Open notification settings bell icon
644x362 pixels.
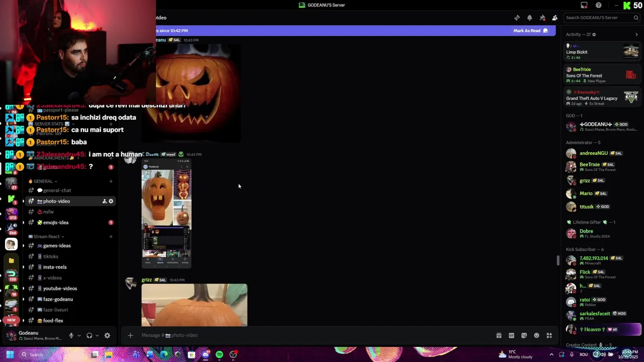click(x=529, y=18)
